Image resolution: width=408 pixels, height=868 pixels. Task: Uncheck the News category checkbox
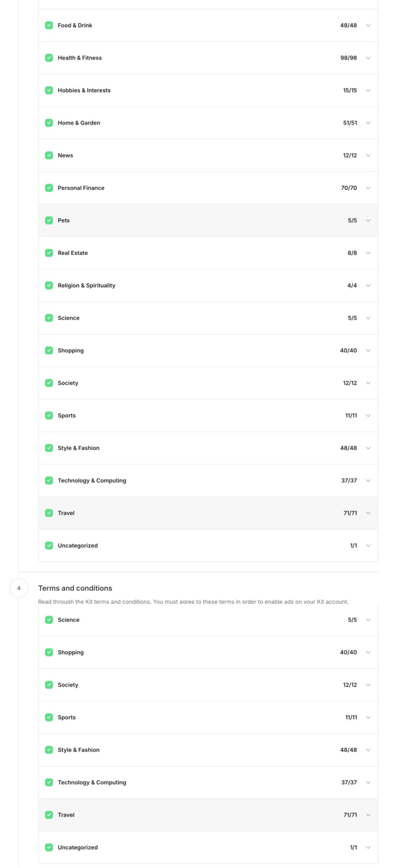coord(49,156)
